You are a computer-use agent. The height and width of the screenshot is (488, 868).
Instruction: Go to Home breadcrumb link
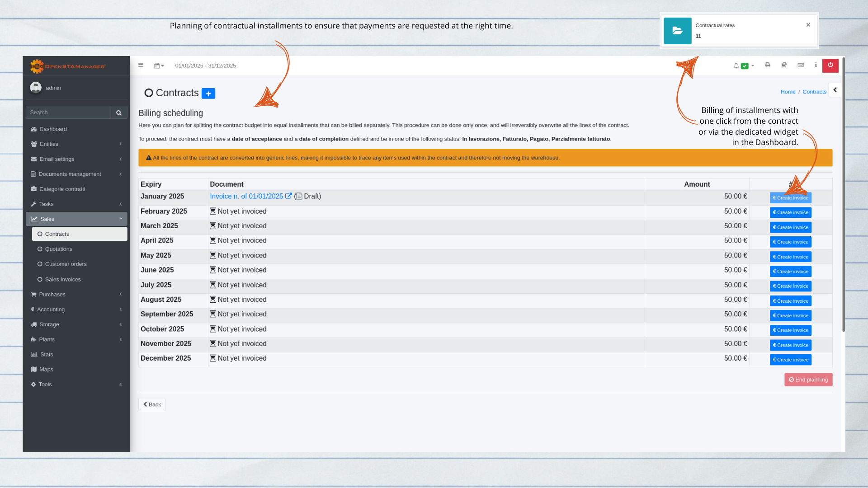pos(788,92)
